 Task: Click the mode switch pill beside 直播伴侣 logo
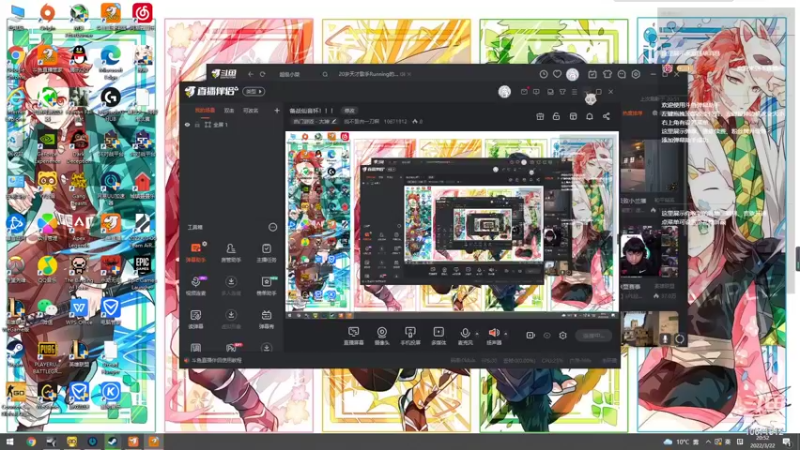coord(254,91)
